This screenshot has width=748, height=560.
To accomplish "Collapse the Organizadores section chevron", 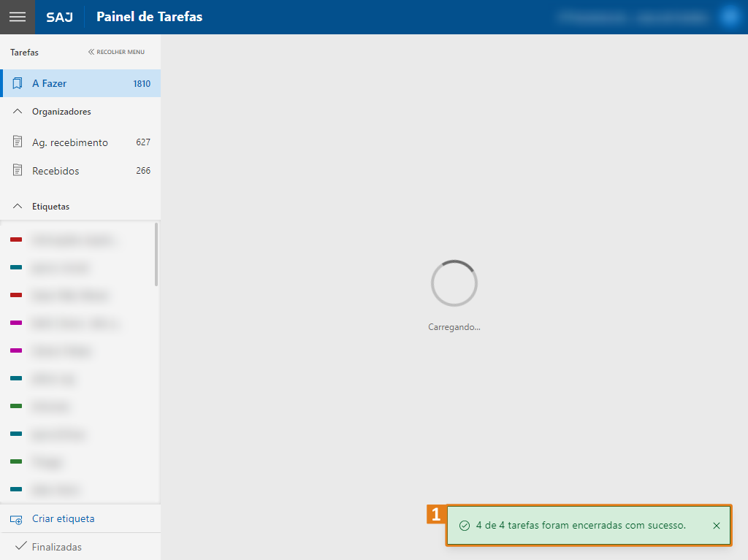I will coord(18,112).
